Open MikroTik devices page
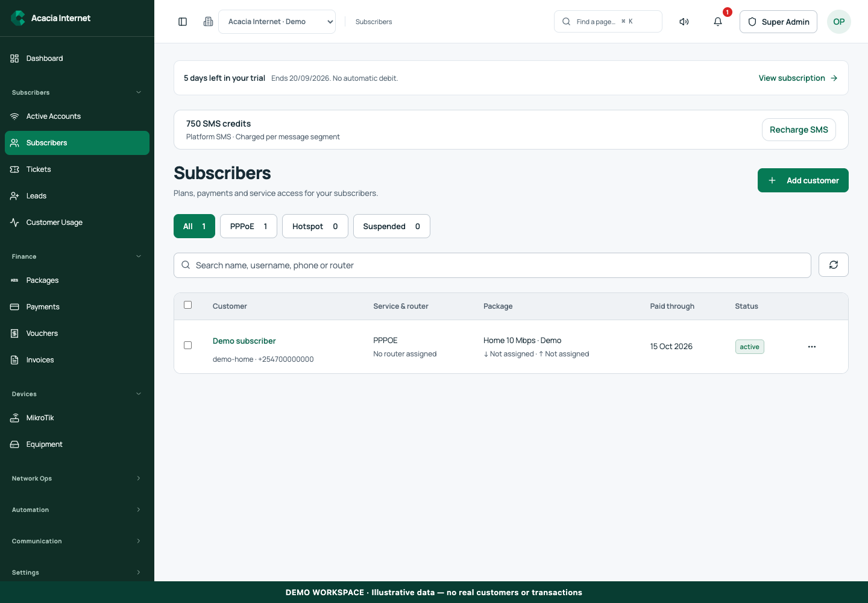Screen dimensions: 868x603 point(77,418)
